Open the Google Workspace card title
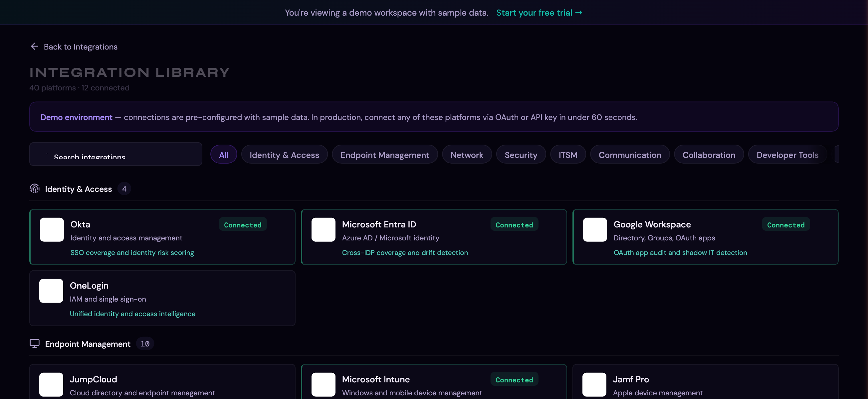 click(652, 224)
